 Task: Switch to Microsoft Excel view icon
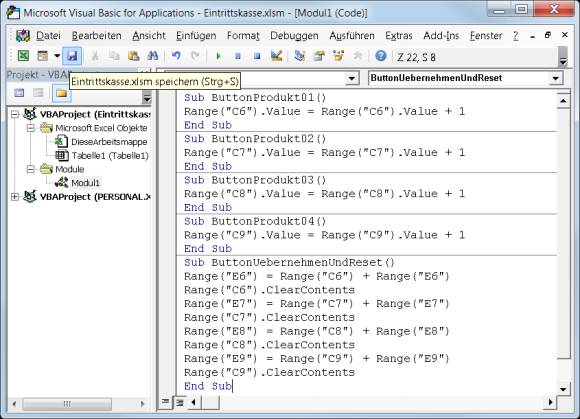pos(23,56)
